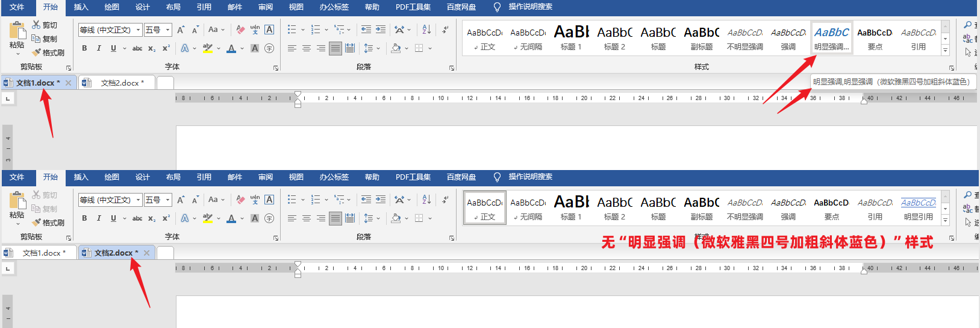Toggle Italic in upper window
Viewport: 980px width, 328px height.
(x=99, y=48)
